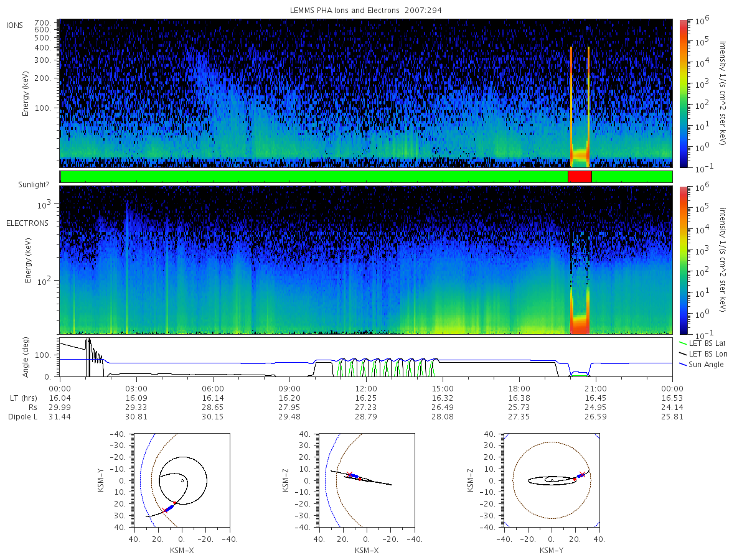Viewport: 747px width, 560px height.
Task: Click the 06:00 time axis label
Action: click(x=213, y=388)
